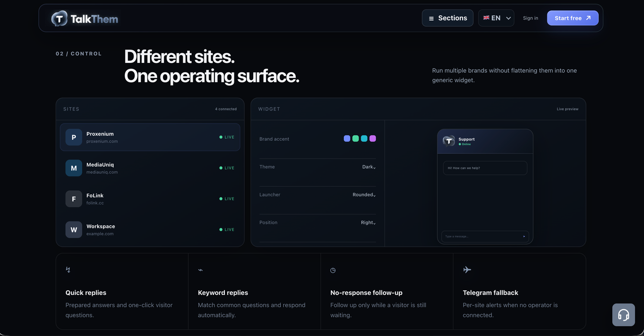The image size is (644, 336).
Task: Click the 4 connected label
Action: (x=226, y=109)
